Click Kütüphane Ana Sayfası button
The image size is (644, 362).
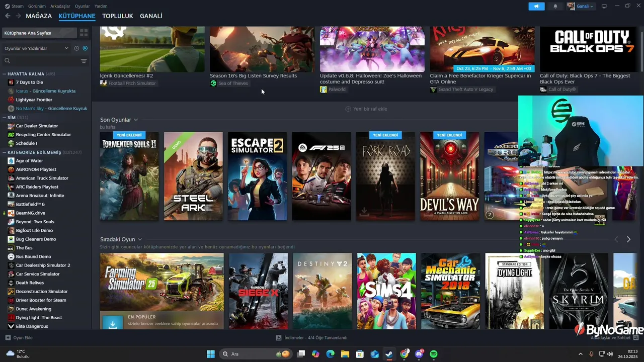tap(40, 33)
